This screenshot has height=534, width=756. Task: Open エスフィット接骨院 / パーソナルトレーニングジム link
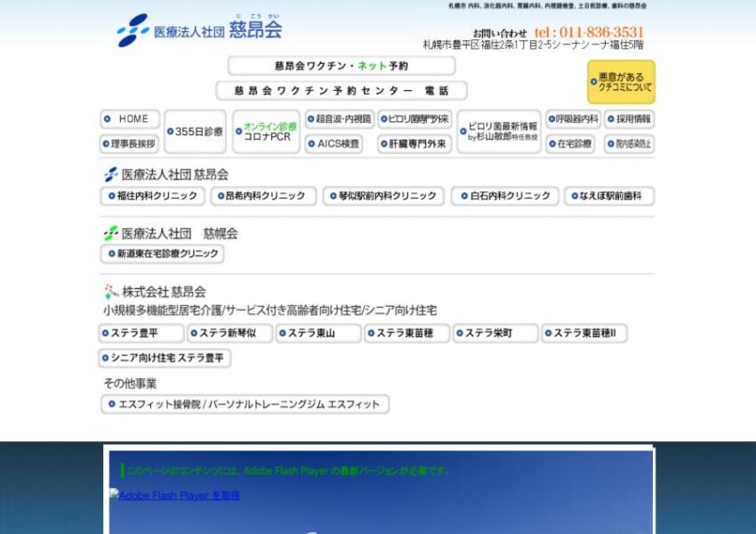[x=245, y=404]
